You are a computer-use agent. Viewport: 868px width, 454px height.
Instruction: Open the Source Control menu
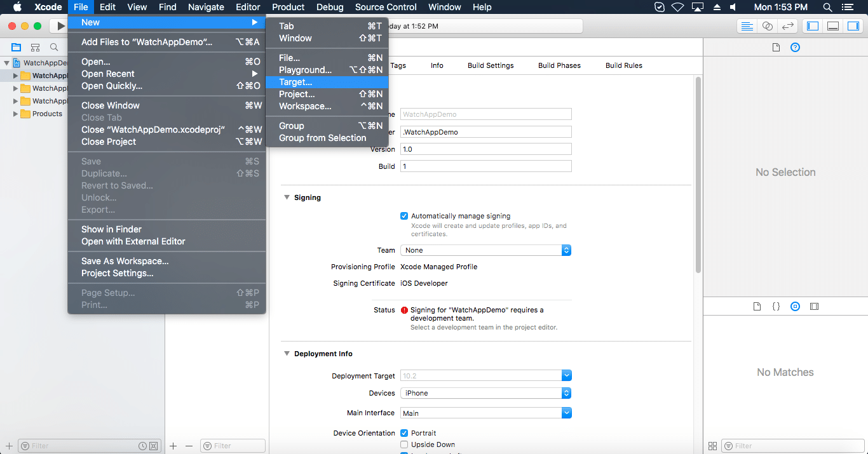386,7
